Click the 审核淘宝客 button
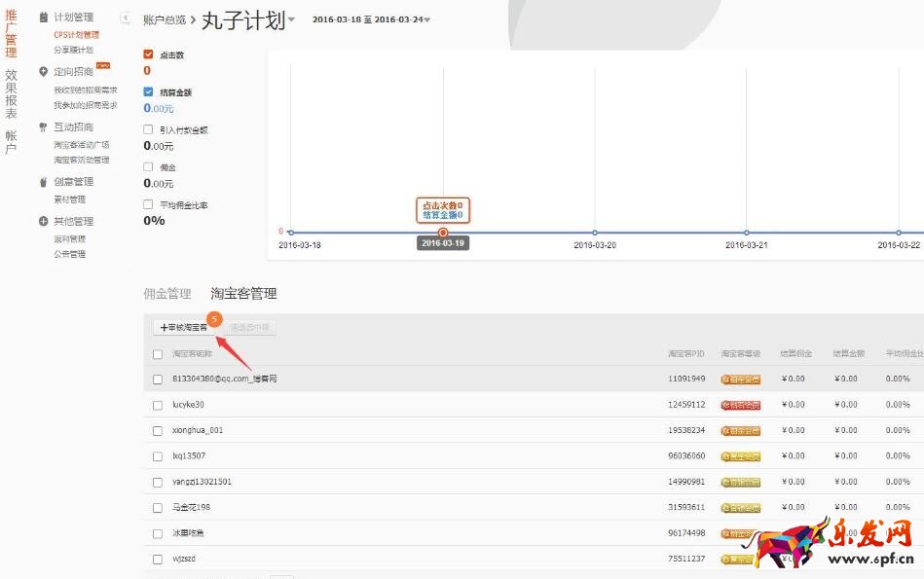924x579 pixels. 184,328
